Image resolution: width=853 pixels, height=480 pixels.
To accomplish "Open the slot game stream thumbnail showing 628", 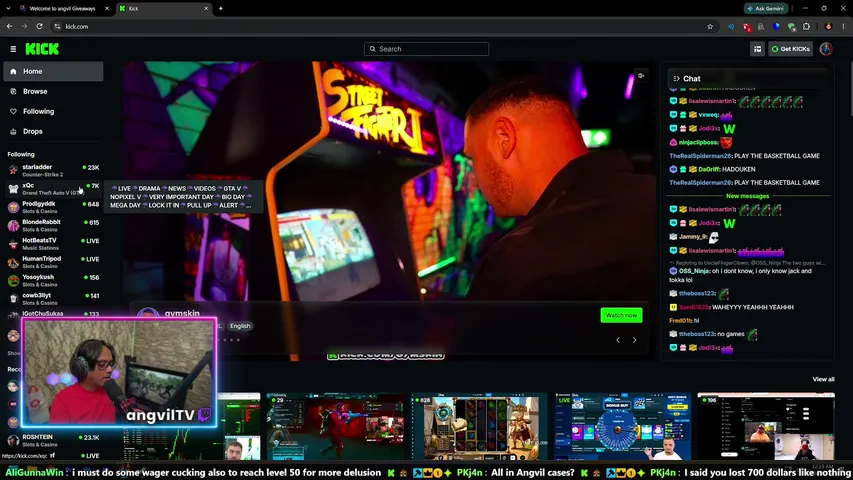I will (x=479, y=427).
